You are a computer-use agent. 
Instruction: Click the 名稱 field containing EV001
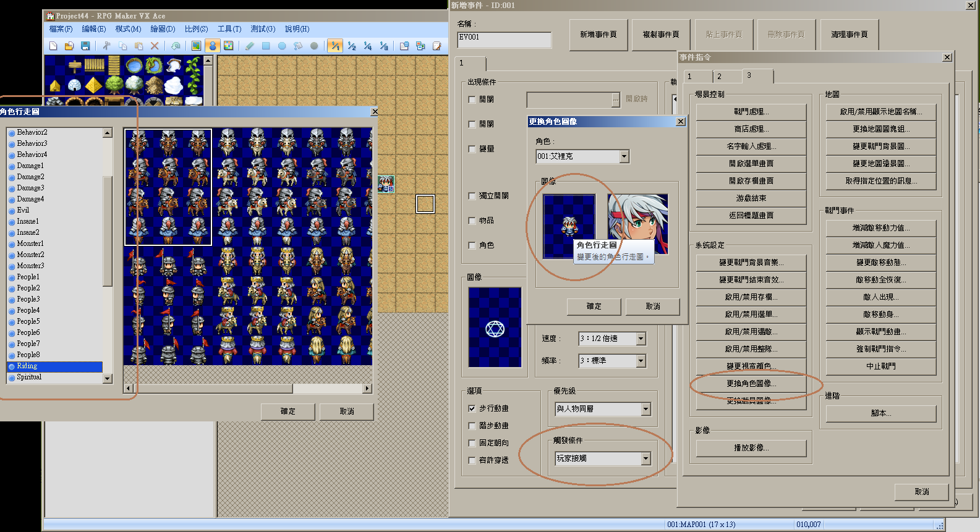[505, 40]
